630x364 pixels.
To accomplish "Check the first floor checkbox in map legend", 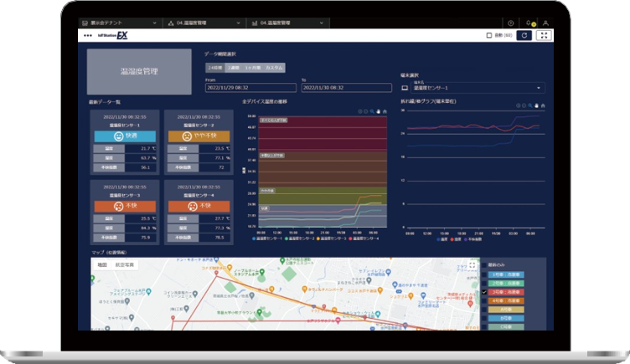I will 485,274.
